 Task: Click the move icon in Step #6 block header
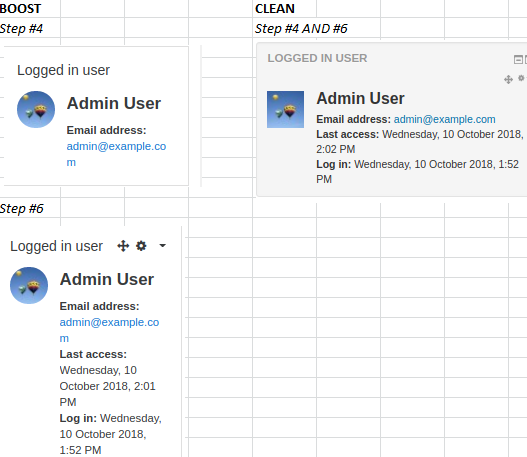pyautogui.click(x=123, y=246)
